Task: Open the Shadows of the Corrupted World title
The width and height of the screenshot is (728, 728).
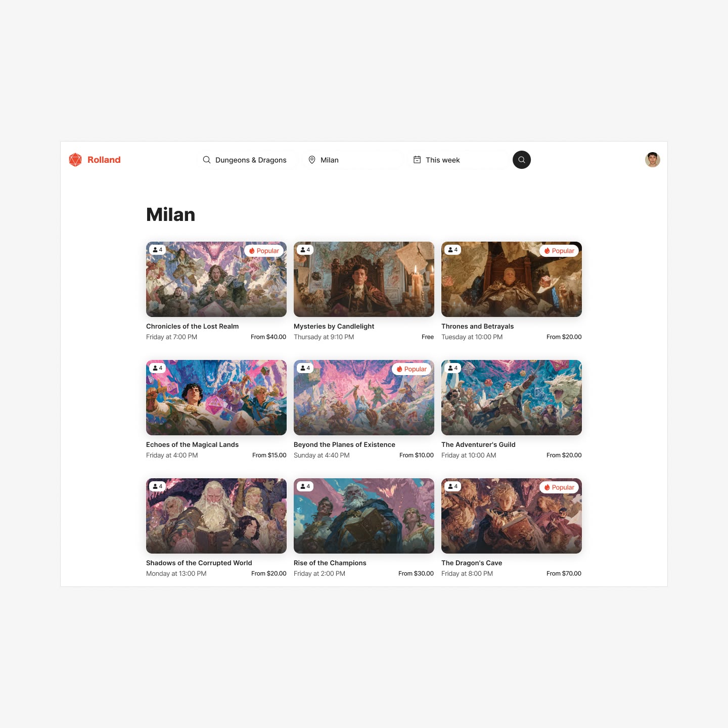Action: [199, 563]
